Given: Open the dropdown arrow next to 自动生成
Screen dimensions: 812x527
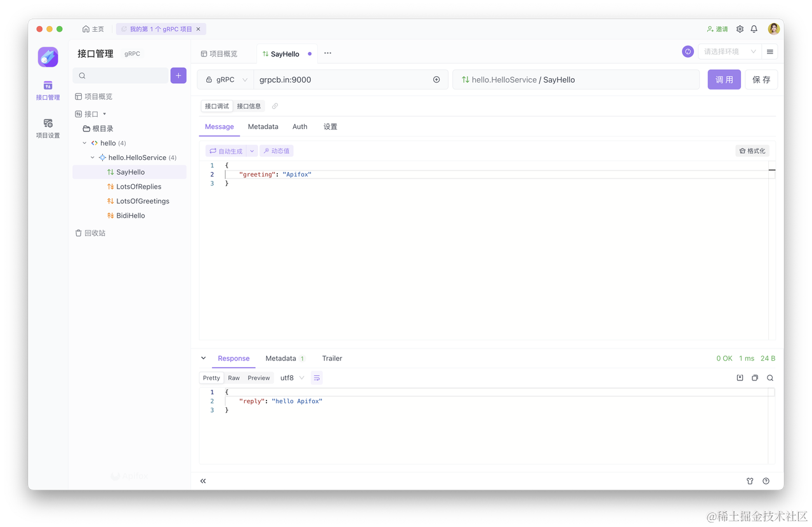Looking at the screenshot, I should coord(252,151).
